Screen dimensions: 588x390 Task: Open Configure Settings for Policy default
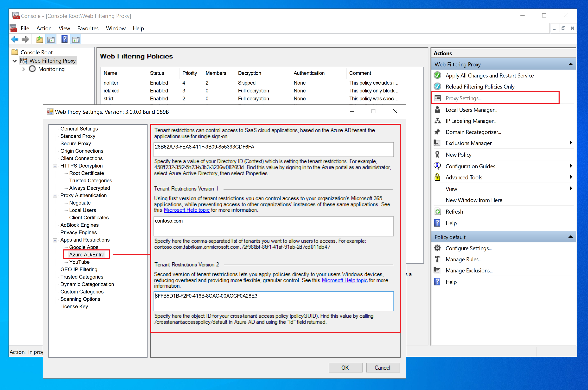(x=468, y=248)
